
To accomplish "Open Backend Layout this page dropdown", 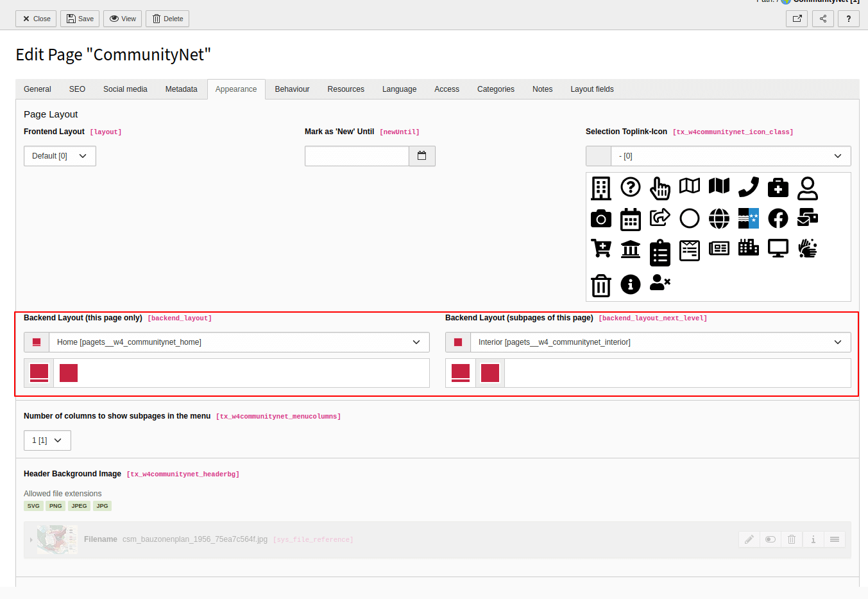I will [239, 342].
